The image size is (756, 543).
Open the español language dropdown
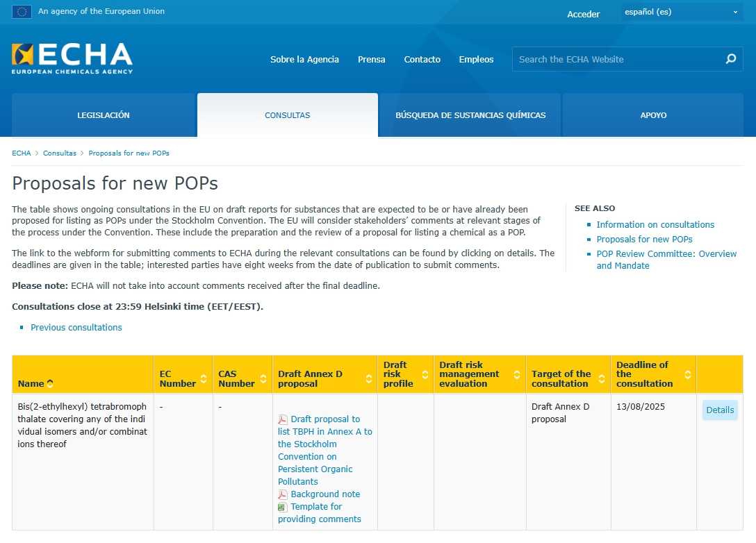click(682, 12)
